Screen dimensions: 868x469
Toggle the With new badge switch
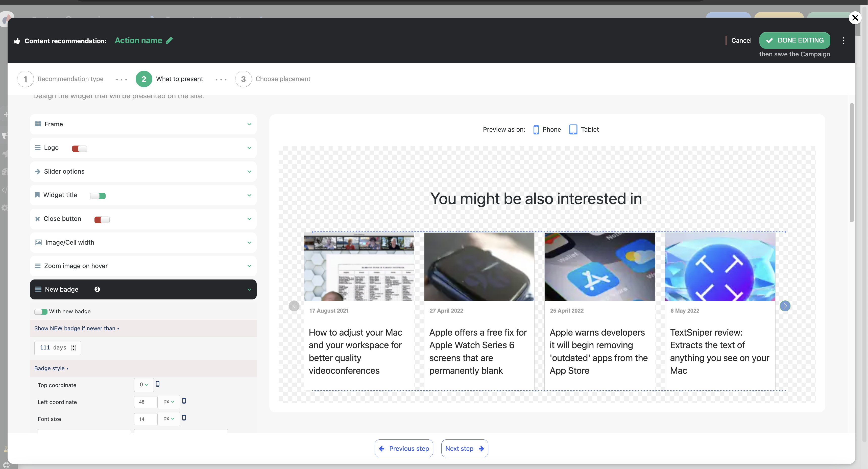click(41, 312)
